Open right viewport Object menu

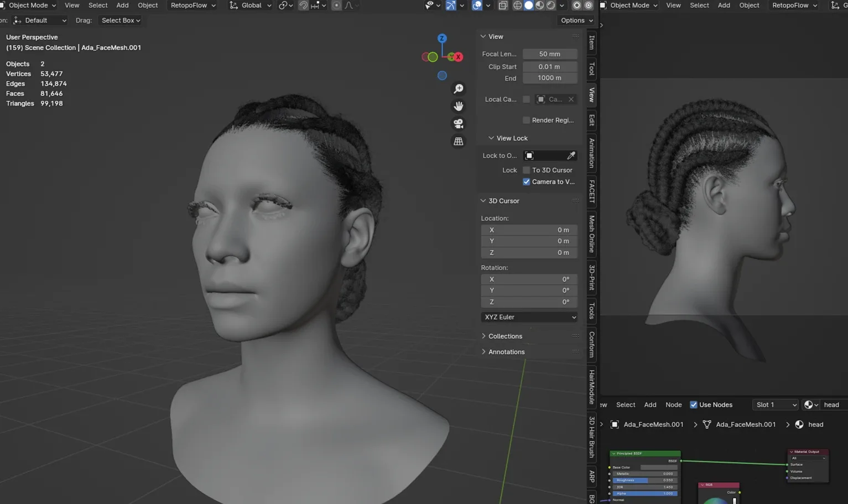coord(749,5)
